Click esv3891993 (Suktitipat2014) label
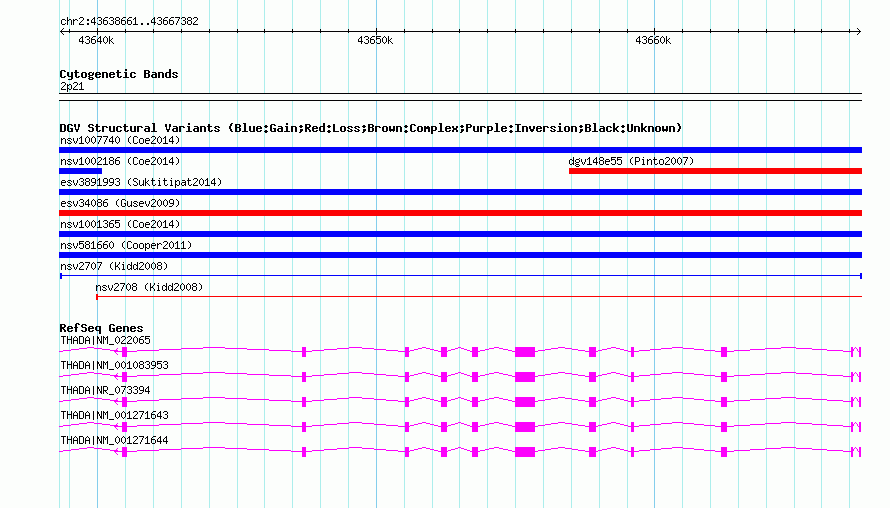890x508 pixels. pos(141,182)
